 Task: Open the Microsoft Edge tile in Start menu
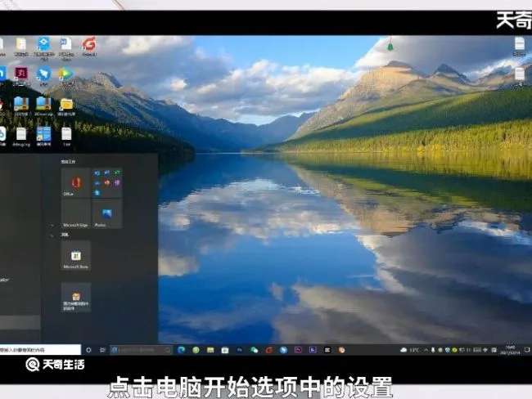76,214
